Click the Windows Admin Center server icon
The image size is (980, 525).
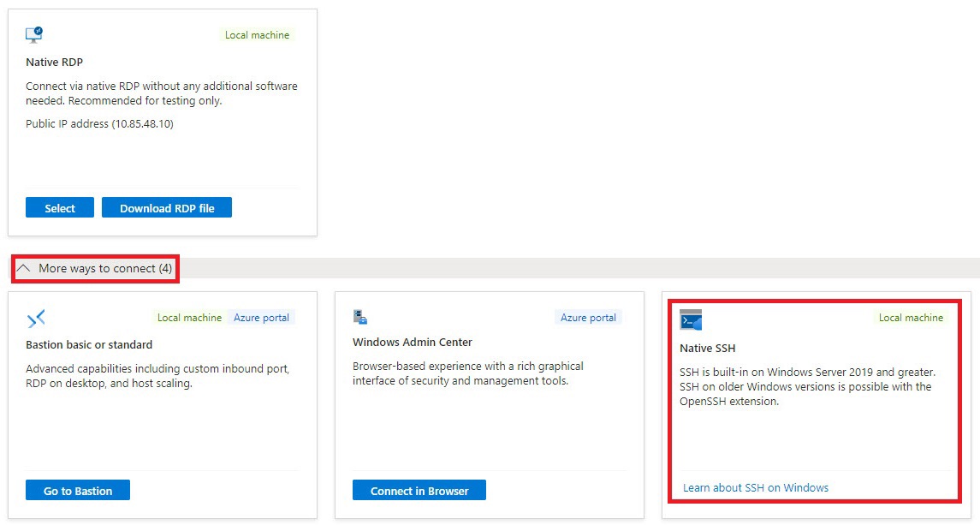point(360,317)
